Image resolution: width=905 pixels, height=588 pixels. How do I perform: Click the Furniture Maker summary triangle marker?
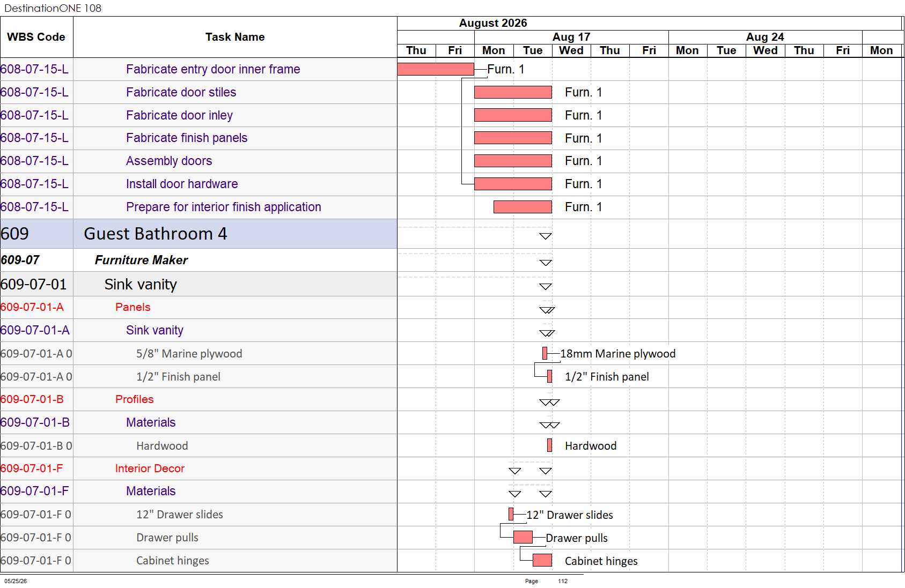pyautogui.click(x=546, y=263)
